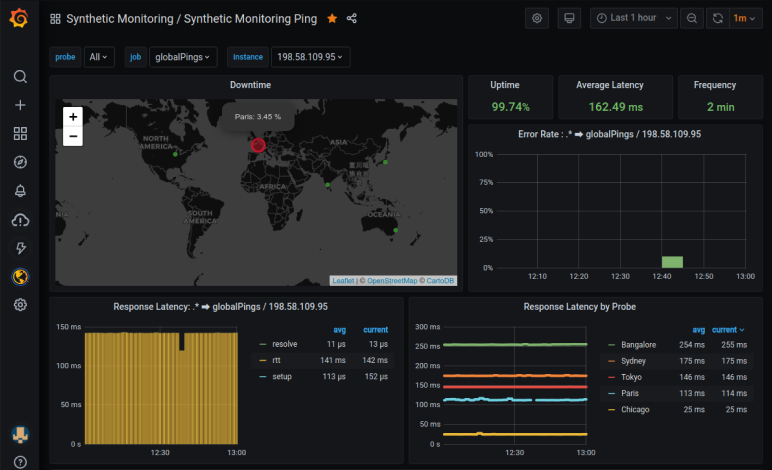
Task: Open dashboard settings gear in top bar
Action: click(538, 18)
